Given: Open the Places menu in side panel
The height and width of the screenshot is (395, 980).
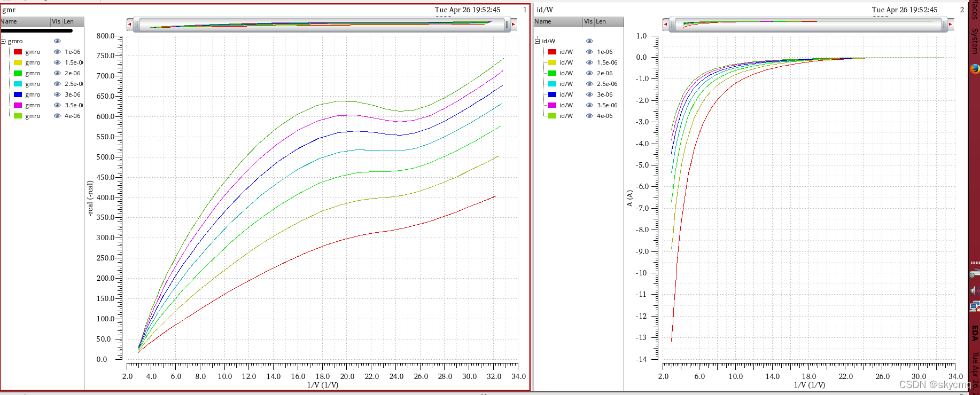Looking at the screenshot, I should [975, 10].
